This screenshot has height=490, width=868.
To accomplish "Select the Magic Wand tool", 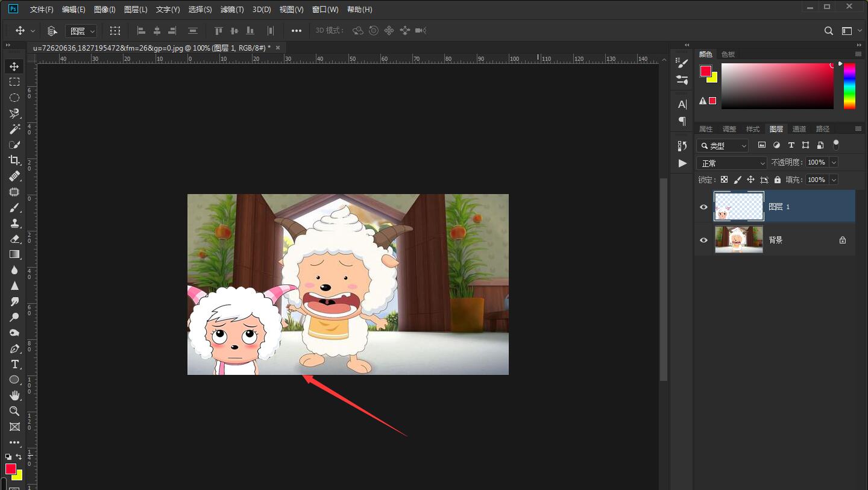I will click(x=14, y=129).
